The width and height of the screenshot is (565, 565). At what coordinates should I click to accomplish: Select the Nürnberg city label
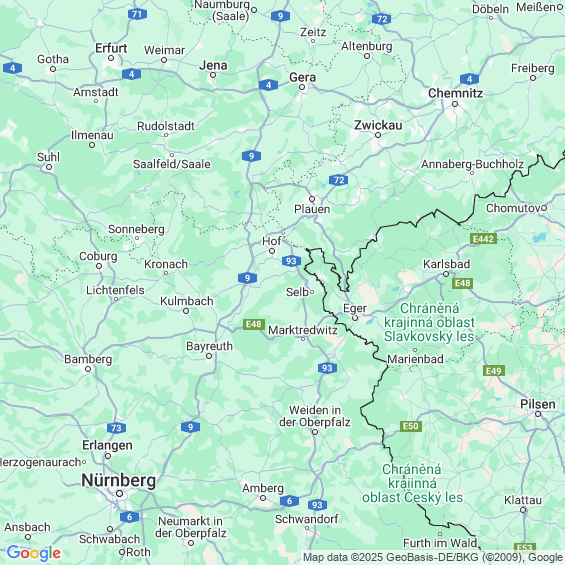(x=119, y=480)
